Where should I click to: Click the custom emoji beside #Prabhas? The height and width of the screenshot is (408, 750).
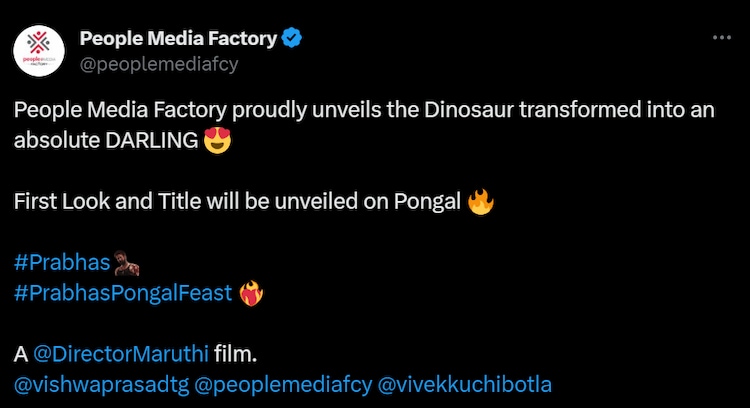[126, 265]
